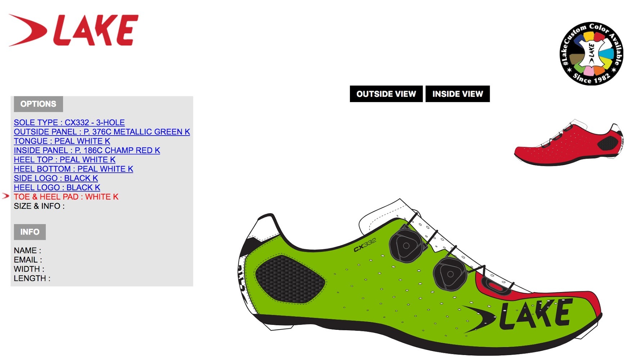Open HEEL BOTTOM : PEAL WHITE K option
633x364 pixels.
point(73,169)
